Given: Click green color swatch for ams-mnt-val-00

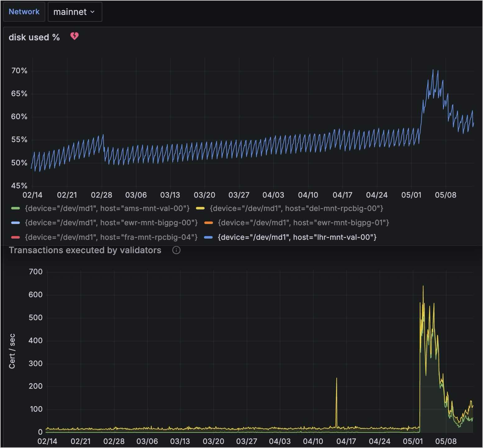Looking at the screenshot, I should tap(16, 208).
